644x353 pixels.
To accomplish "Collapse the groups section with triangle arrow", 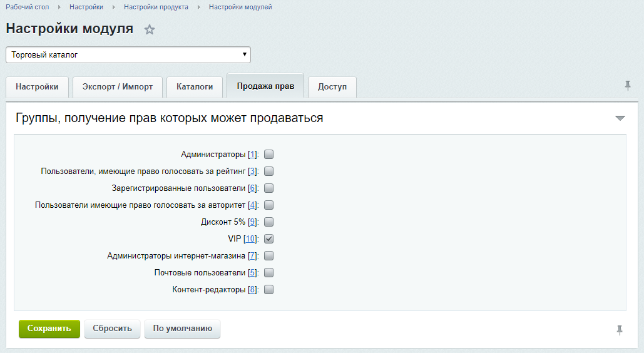I will tap(620, 118).
